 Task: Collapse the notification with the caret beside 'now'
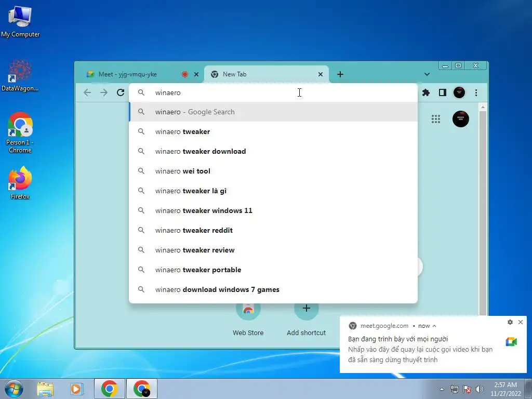coord(434,326)
